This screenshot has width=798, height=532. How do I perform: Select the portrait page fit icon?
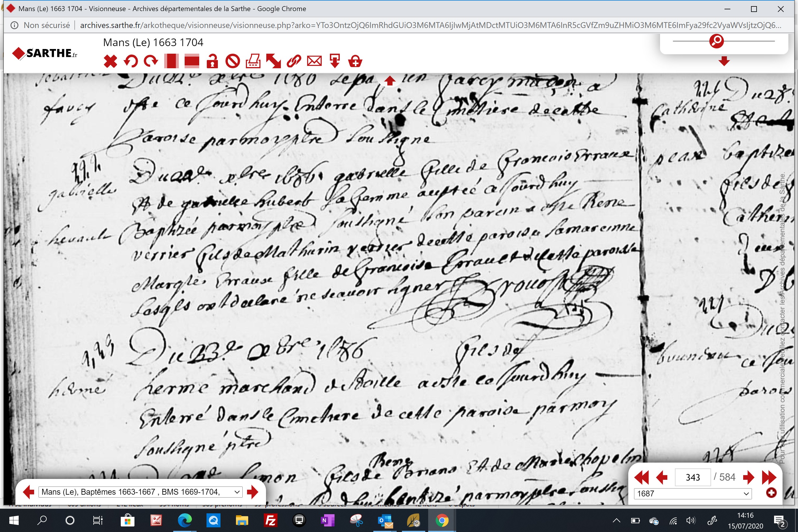tap(171, 62)
